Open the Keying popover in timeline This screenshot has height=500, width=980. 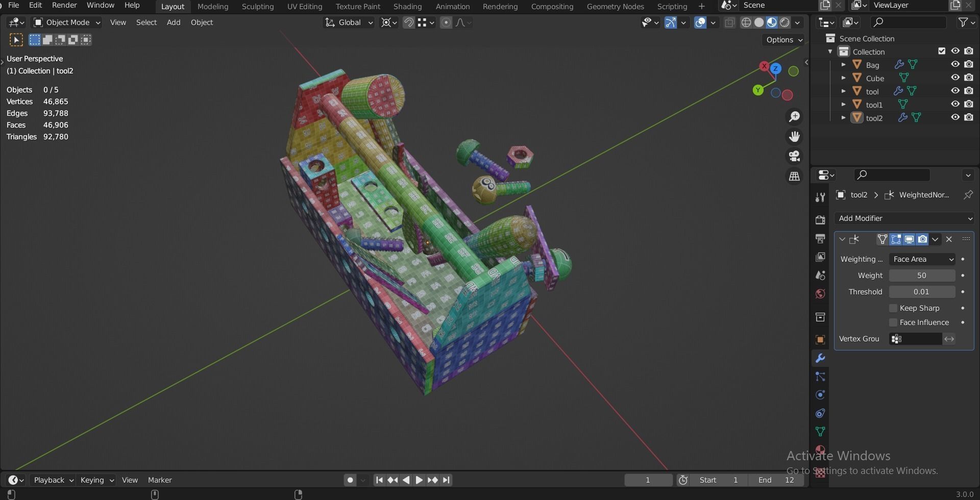97,480
